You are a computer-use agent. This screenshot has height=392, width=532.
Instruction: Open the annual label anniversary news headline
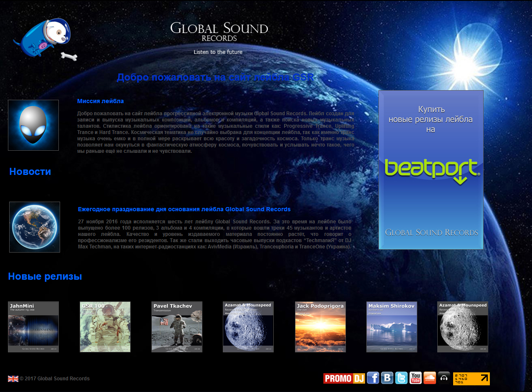pyautogui.click(x=184, y=209)
